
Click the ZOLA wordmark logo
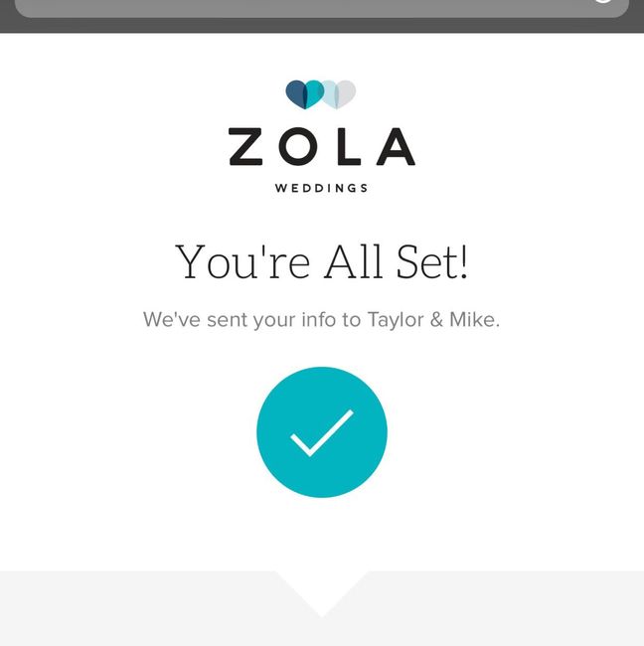point(321,147)
